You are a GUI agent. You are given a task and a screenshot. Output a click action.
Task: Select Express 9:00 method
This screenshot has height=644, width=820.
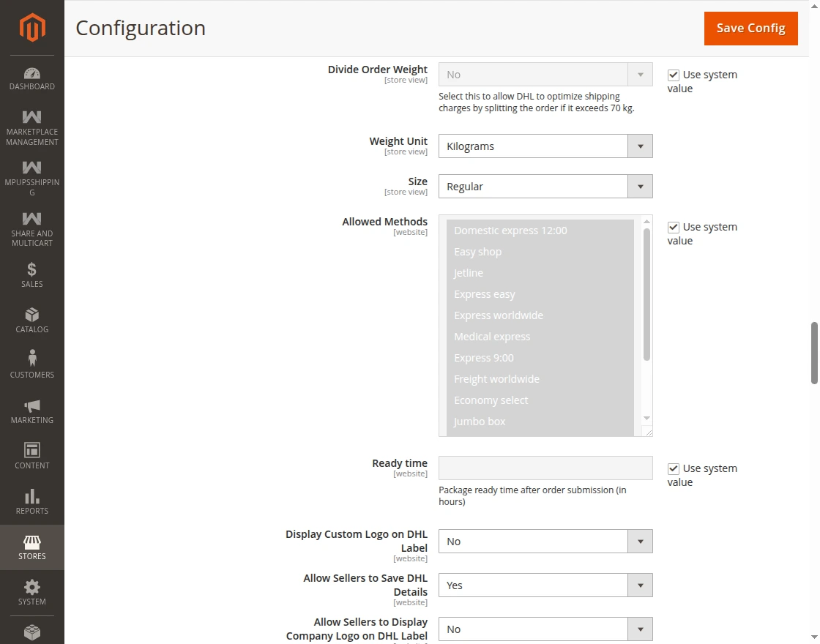540,358
